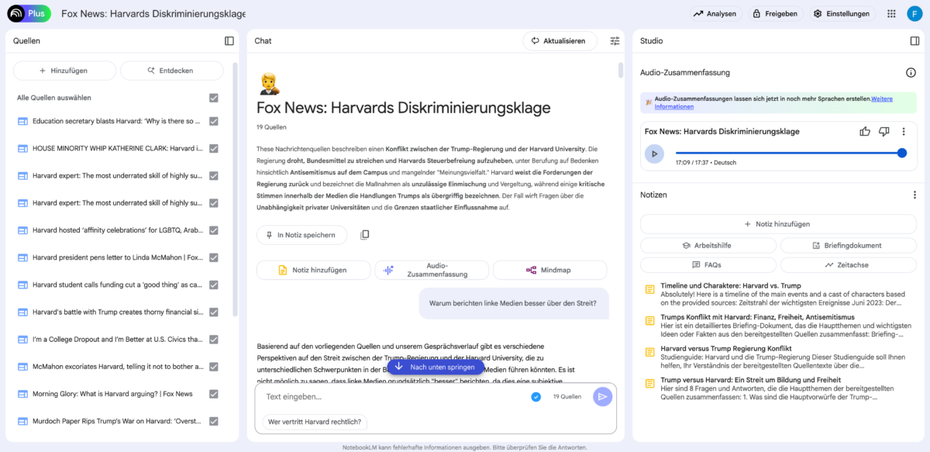Open audio summary more options menu
Image resolution: width=930 pixels, height=452 pixels.
pos(903,131)
